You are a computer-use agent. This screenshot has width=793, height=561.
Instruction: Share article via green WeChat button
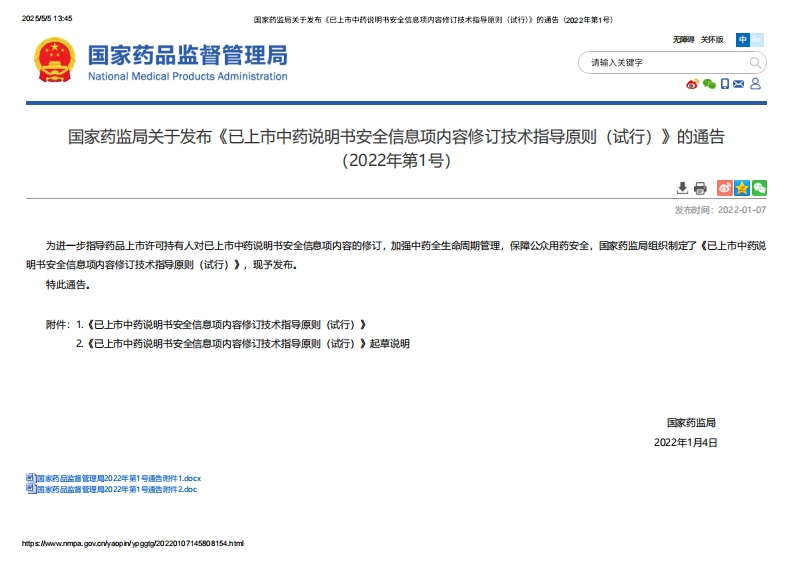(759, 188)
